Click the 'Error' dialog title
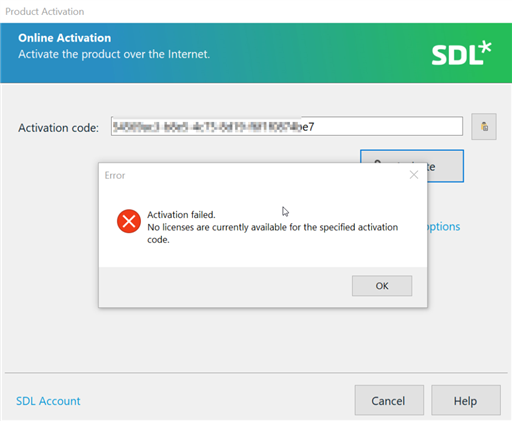512x421 pixels. [x=115, y=175]
